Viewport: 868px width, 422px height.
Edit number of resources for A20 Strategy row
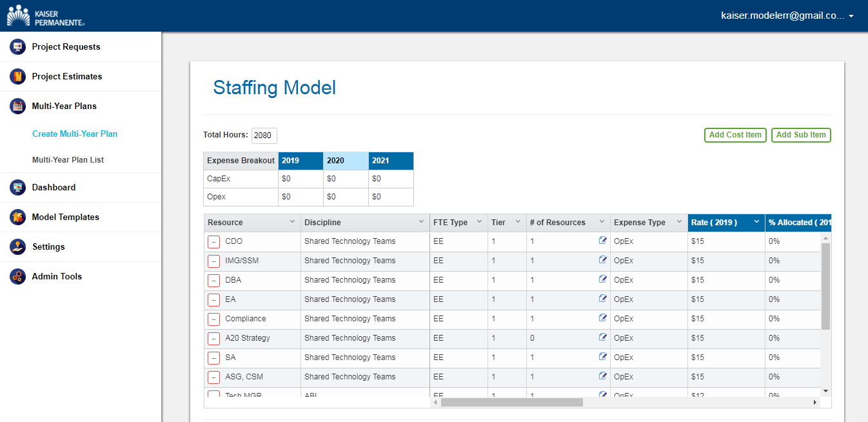click(603, 337)
